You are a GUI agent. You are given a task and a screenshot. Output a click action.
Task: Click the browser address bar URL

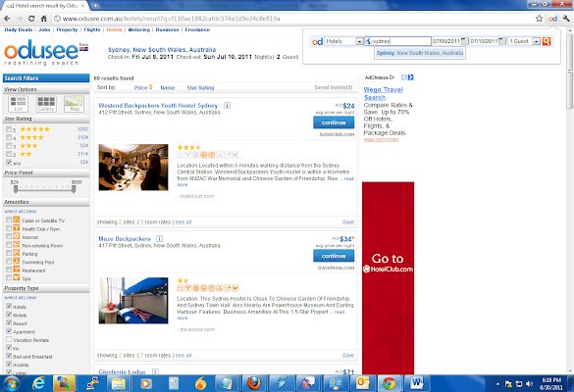click(x=172, y=19)
